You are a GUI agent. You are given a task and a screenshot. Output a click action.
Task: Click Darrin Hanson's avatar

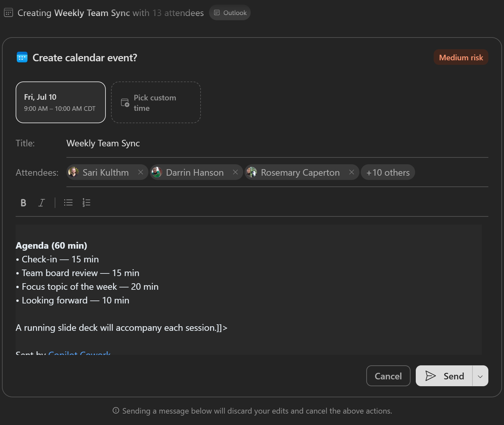[157, 172]
